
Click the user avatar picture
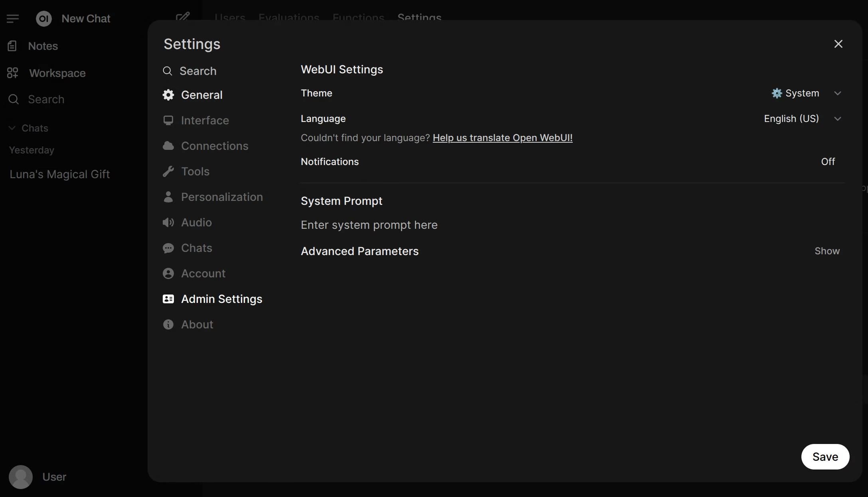[21, 477]
